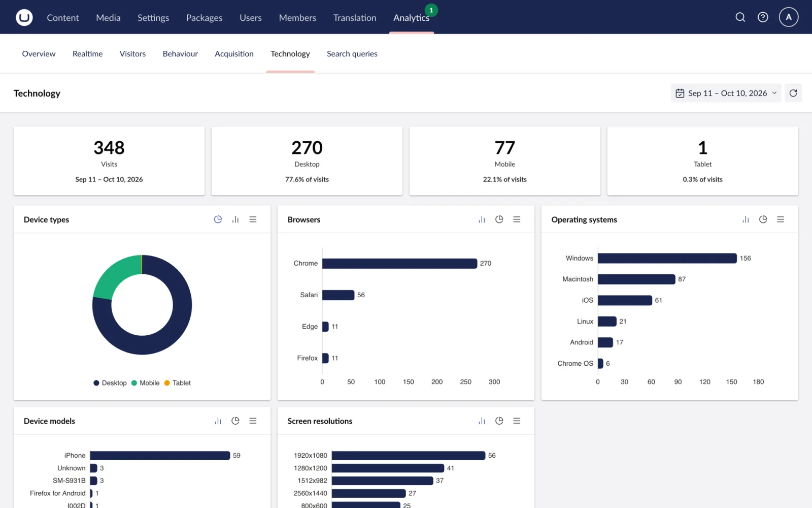Open the Members section
The width and height of the screenshot is (812, 508).
click(x=297, y=18)
